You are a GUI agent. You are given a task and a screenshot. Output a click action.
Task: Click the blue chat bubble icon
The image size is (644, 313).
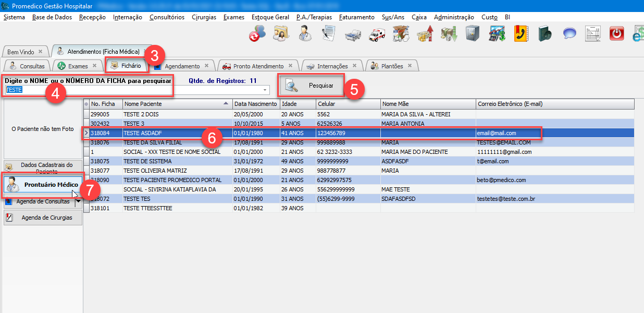569,34
